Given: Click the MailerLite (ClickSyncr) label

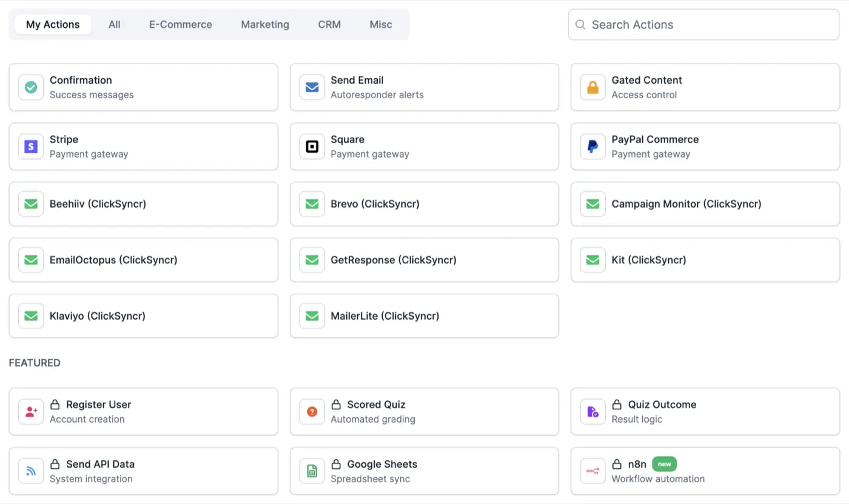Looking at the screenshot, I should pos(385,316).
